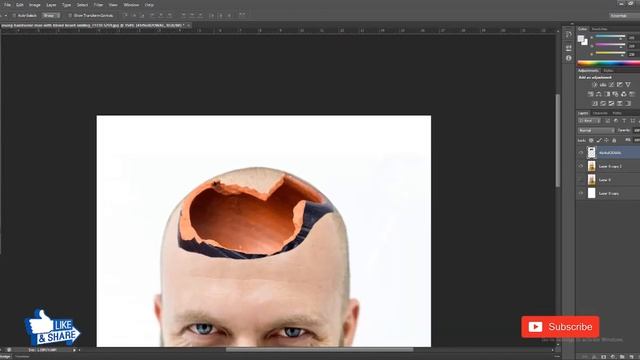Click the background color swatch
640x360 pixels.
click(585, 42)
